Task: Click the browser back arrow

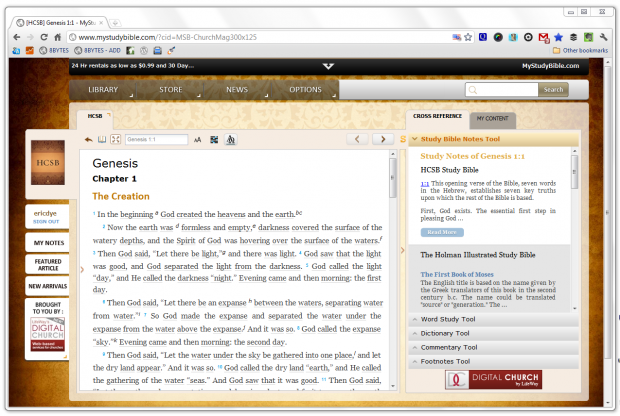Action: click(x=17, y=37)
